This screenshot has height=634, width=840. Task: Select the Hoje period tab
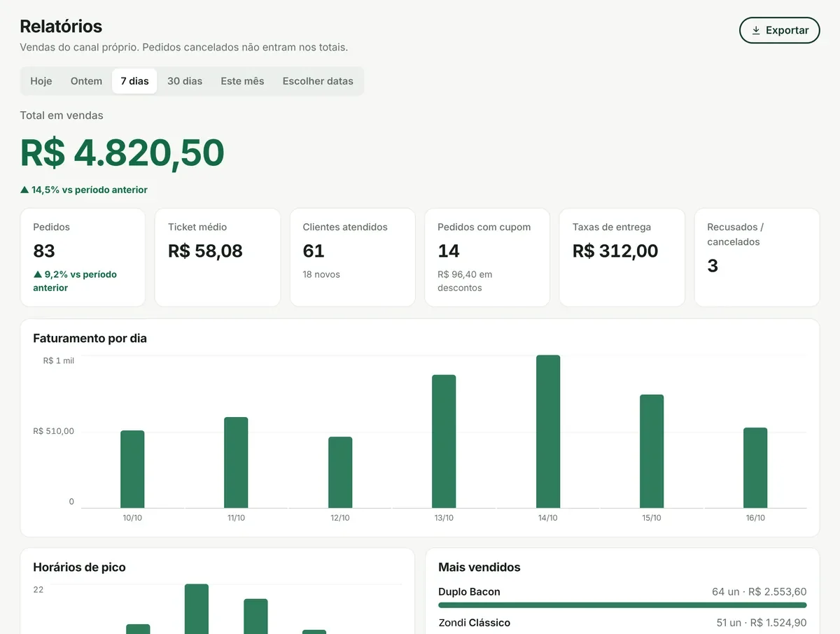41,81
